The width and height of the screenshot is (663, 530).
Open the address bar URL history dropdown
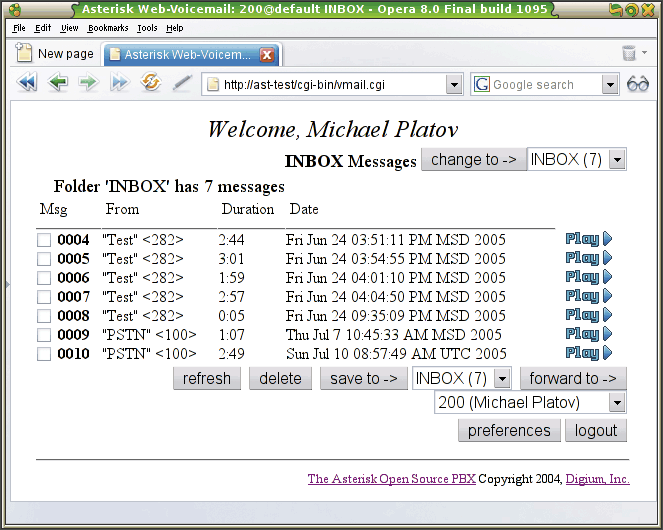pos(454,85)
